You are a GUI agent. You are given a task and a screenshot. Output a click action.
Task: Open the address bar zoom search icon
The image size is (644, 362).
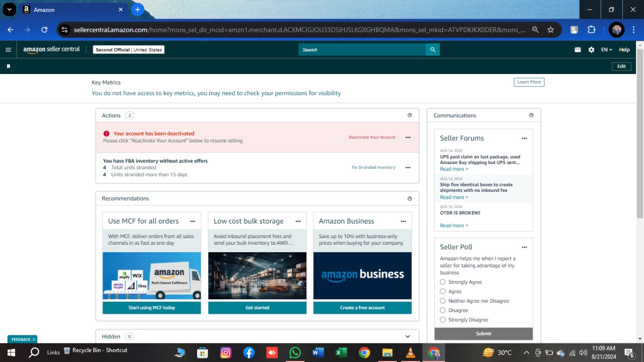tap(535, 30)
